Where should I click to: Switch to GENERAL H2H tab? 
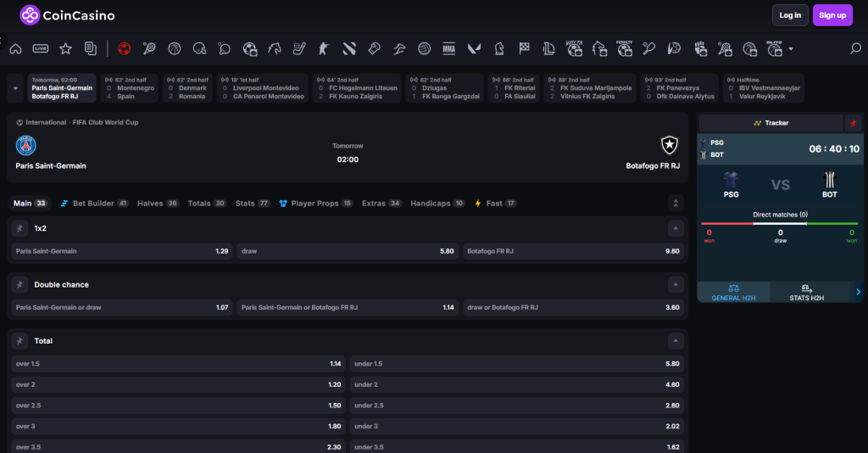733,293
